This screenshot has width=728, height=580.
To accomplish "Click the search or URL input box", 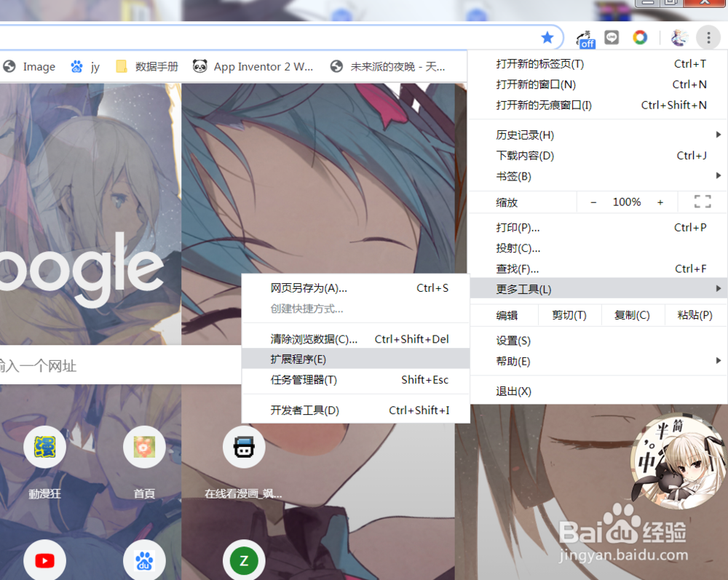I will point(120,365).
